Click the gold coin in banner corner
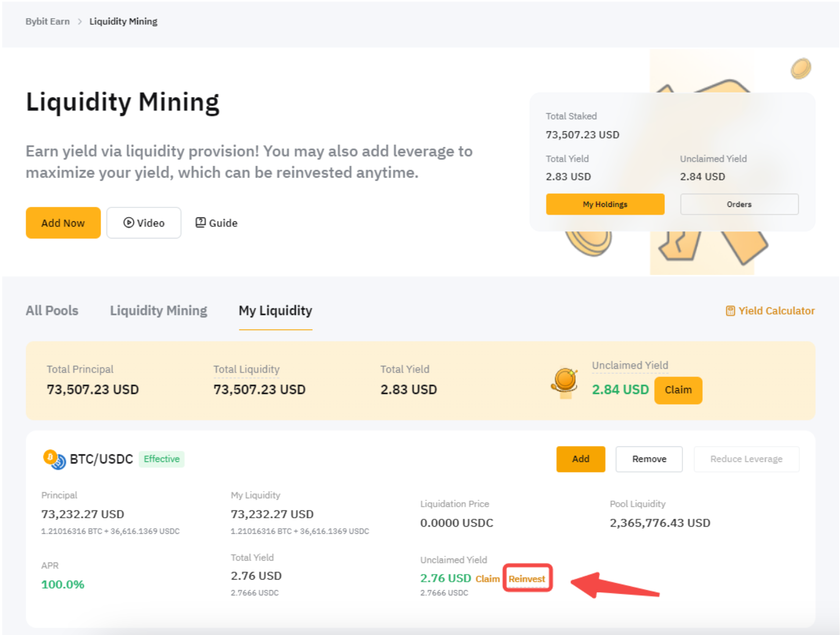 [x=800, y=68]
